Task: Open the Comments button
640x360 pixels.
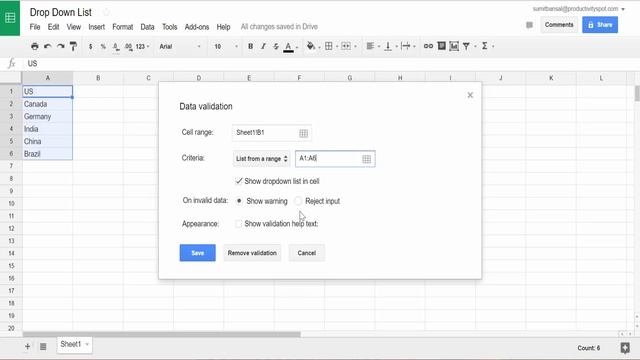Action: click(559, 25)
